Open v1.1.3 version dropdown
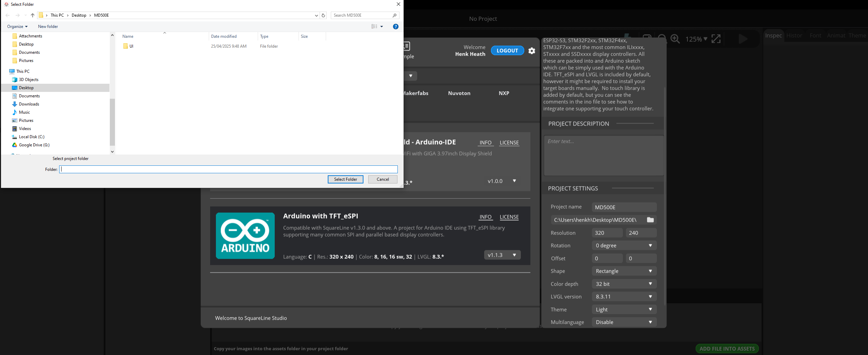The image size is (868, 355). pos(502,255)
